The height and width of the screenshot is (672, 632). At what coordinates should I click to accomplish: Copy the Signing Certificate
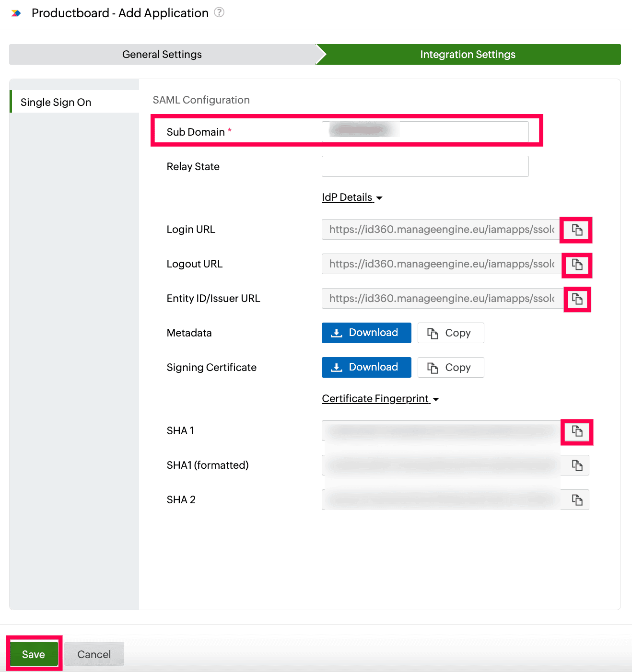(x=451, y=367)
